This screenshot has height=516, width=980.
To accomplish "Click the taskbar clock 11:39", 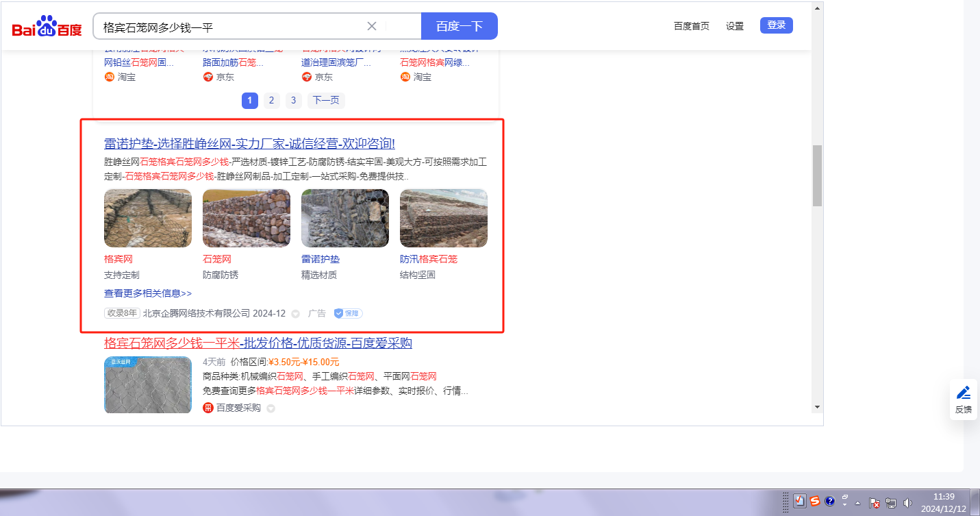I will tap(944, 496).
